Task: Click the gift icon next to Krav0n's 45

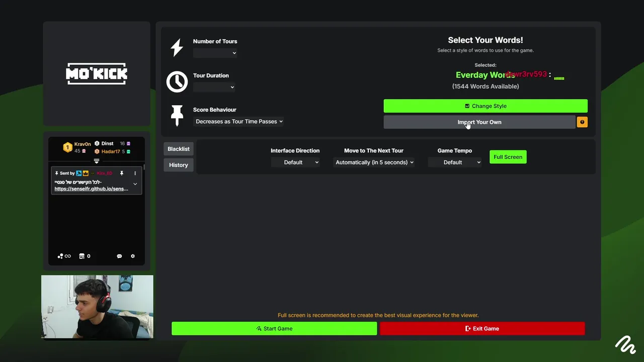Action: pos(84,151)
